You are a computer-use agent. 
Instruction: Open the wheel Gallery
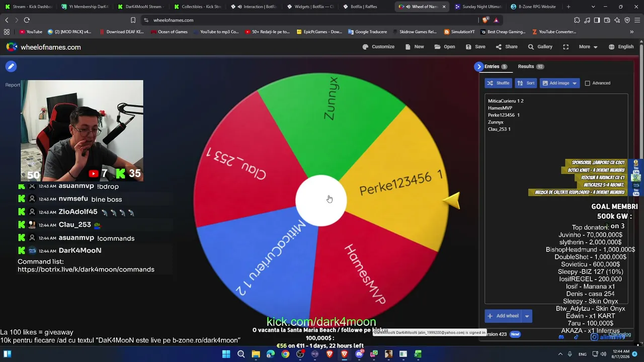pyautogui.click(x=540, y=47)
